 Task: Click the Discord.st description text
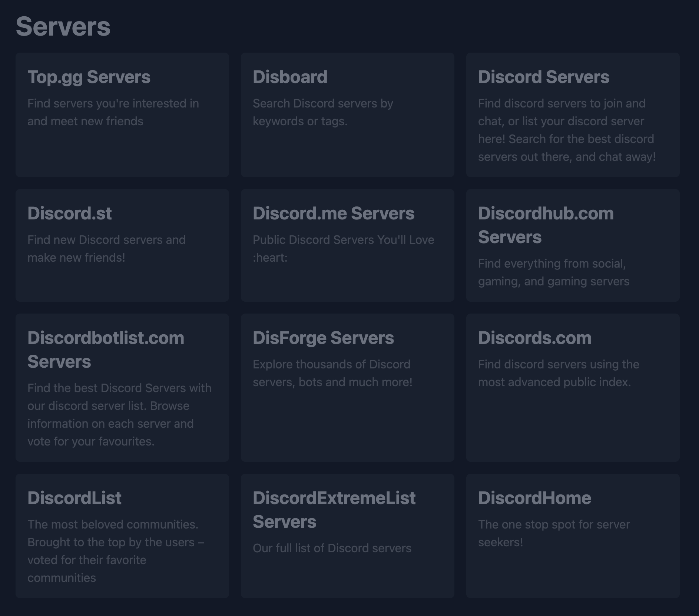(x=106, y=248)
